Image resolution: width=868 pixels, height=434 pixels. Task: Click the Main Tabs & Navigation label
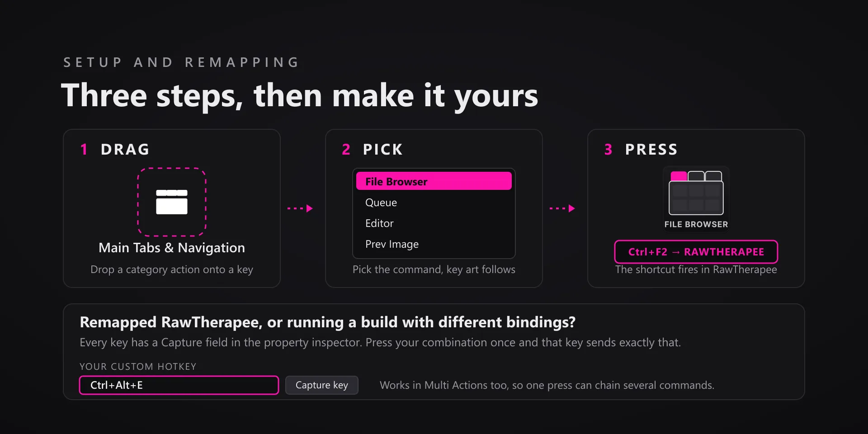tap(172, 248)
